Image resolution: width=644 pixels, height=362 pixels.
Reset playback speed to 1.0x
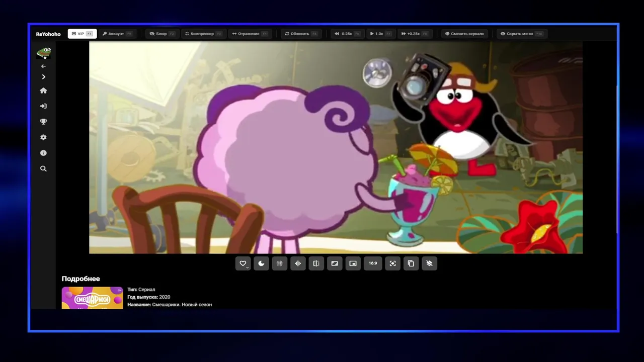pyautogui.click(x=380, y=34)
